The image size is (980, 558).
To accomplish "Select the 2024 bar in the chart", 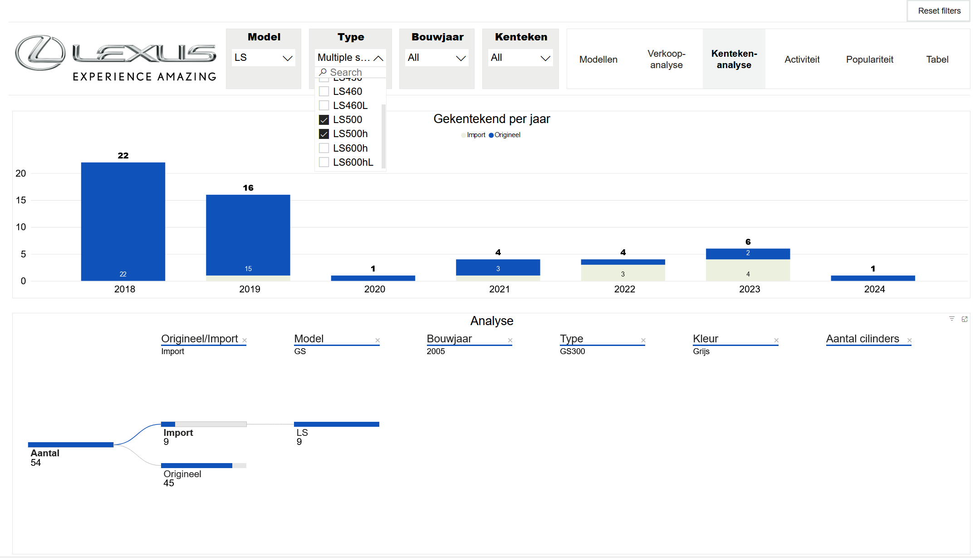I will pos(873,278).
